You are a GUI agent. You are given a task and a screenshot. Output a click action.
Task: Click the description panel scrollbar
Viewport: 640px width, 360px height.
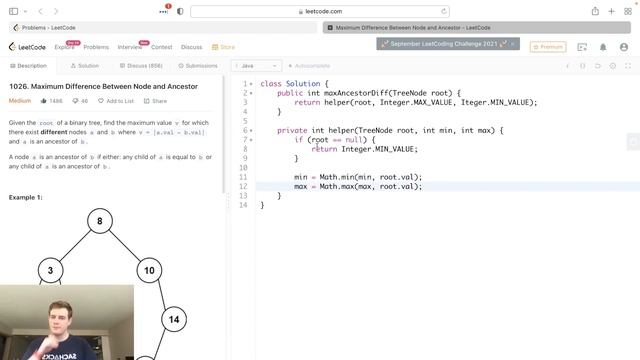coord(223,135)
